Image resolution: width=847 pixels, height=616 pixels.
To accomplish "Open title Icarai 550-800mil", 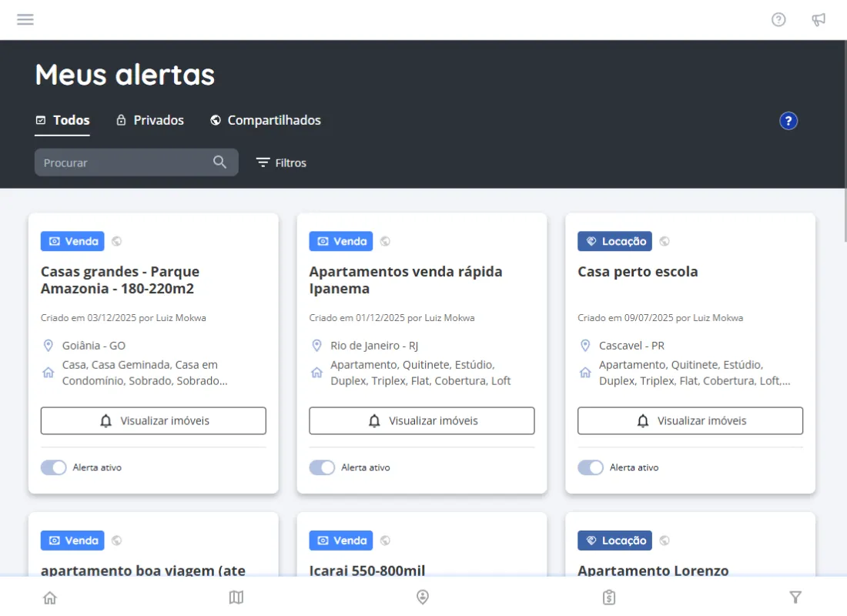I will 367,570.
